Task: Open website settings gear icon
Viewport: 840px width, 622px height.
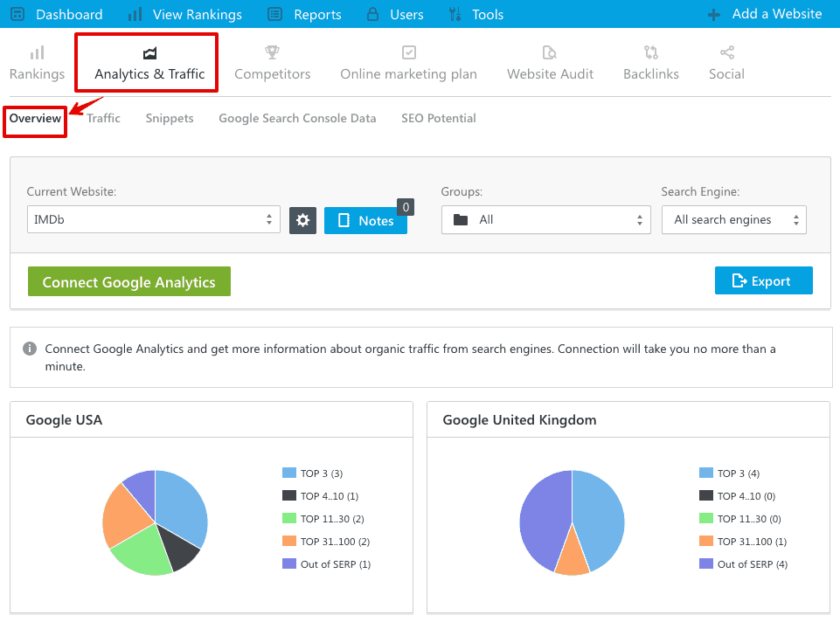Action: point(302,220)
